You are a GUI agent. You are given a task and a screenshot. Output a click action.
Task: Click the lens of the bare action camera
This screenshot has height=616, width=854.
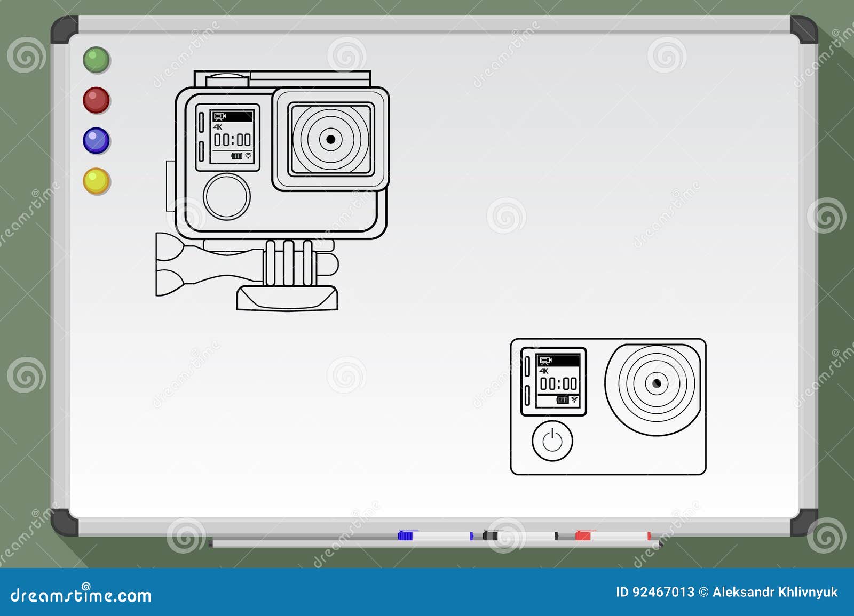[658, 382]
